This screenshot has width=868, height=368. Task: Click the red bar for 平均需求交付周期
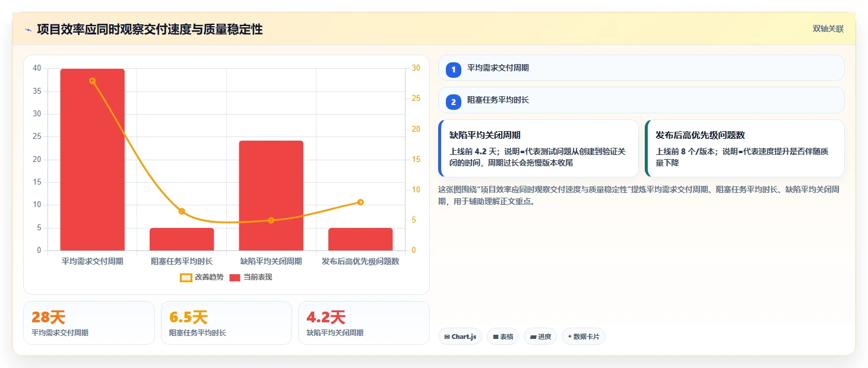click(x=93, y=160)
